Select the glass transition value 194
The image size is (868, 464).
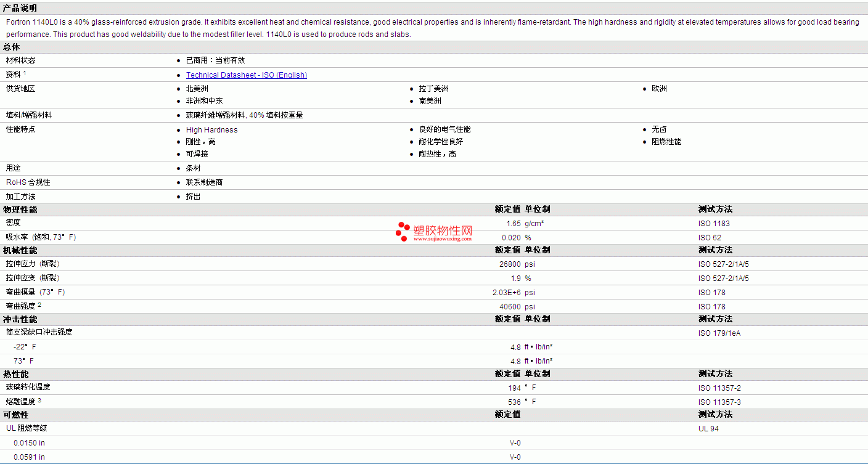(x=515, y=388)
